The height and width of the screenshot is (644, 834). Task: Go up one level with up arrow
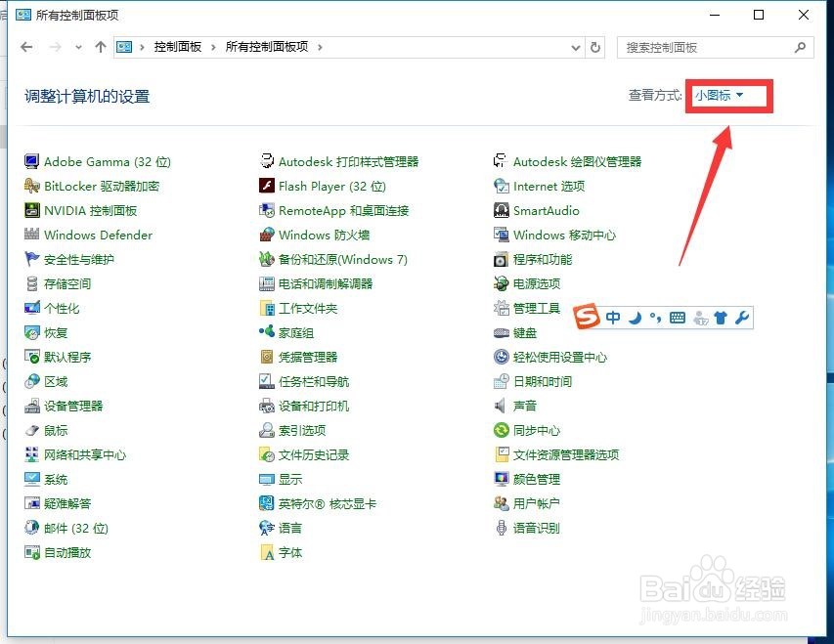coord(101,47)
